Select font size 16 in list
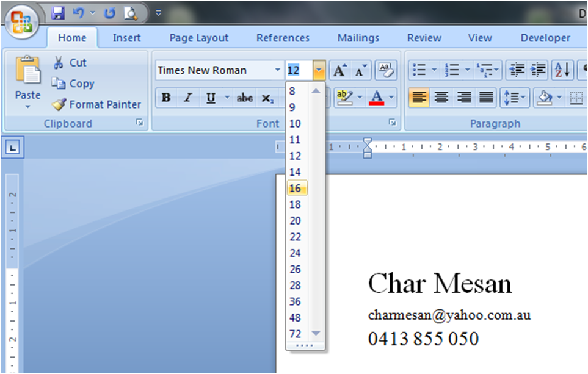The height and width of the screenshot is (374, 588). pyautogui.click(x=297, y=188)
